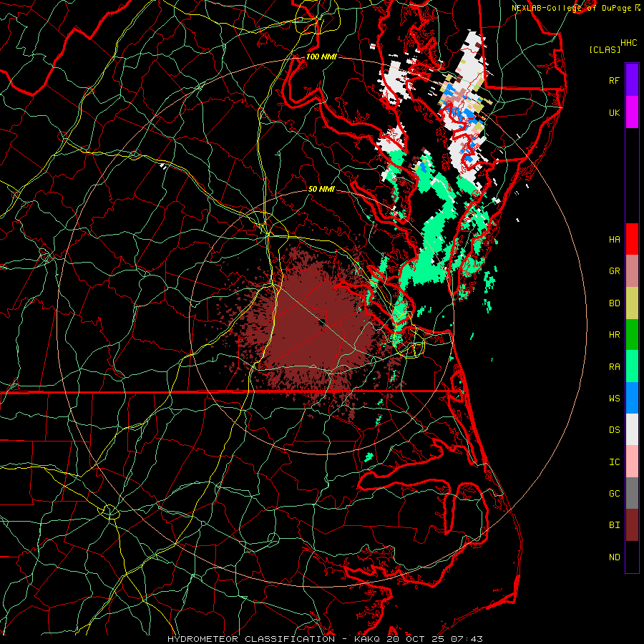Click the HA legend label
This screenshot has width=644, height=644.
(615, 240)
